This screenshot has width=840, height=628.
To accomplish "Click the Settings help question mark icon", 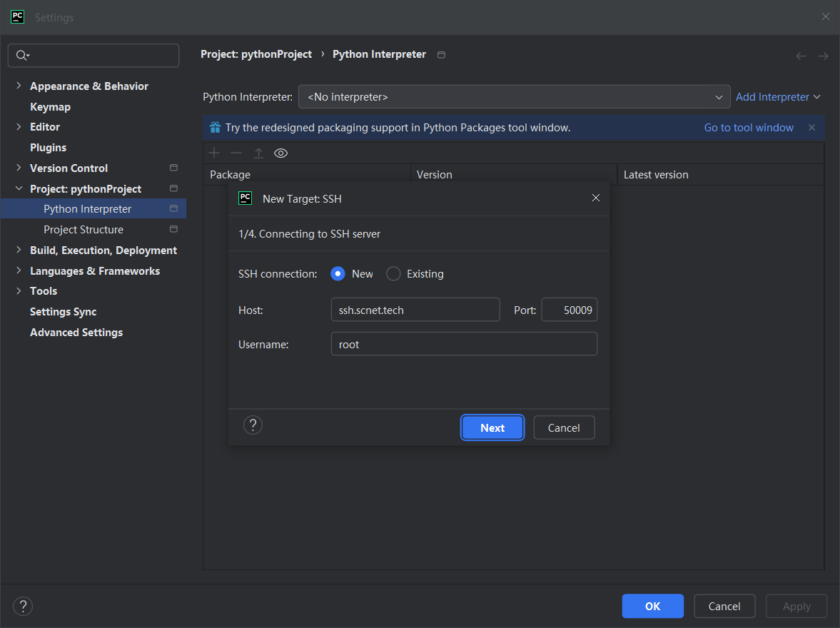I will 23,606.
